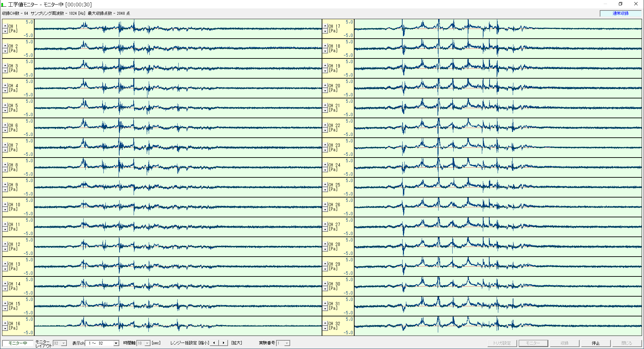Viewport: 644px width, 349px height.
Task: Click the CH 17 waveform plot
Action: [498, 29]
